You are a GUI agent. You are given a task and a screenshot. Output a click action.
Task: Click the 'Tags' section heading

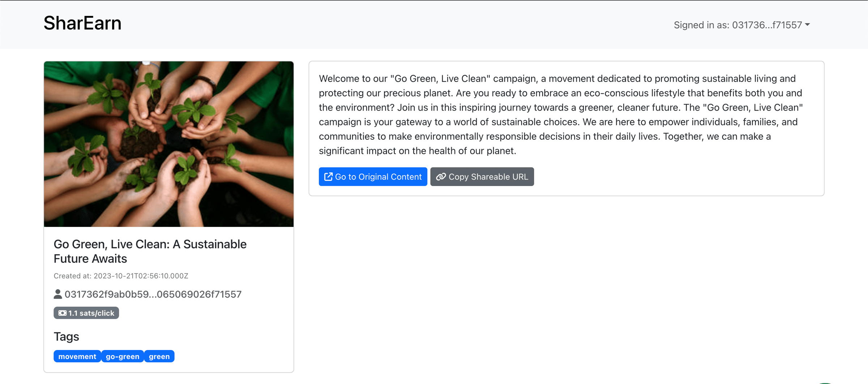pos(66,336)
